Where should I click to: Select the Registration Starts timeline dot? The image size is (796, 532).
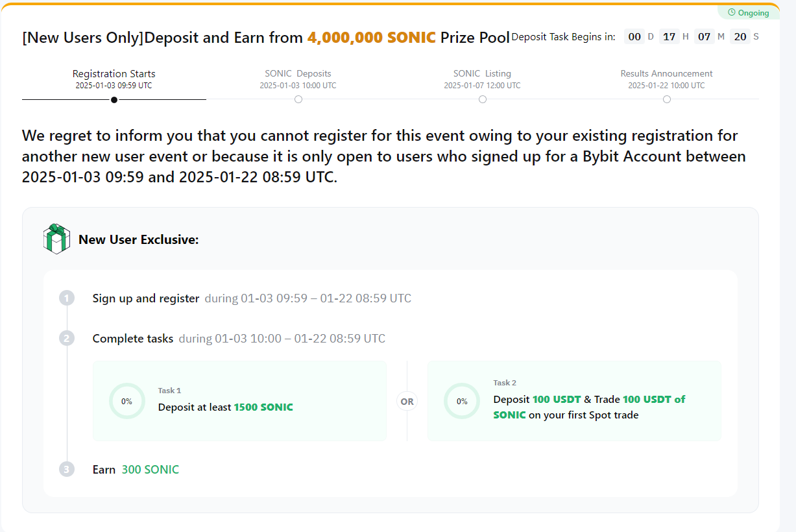[114, 99]
